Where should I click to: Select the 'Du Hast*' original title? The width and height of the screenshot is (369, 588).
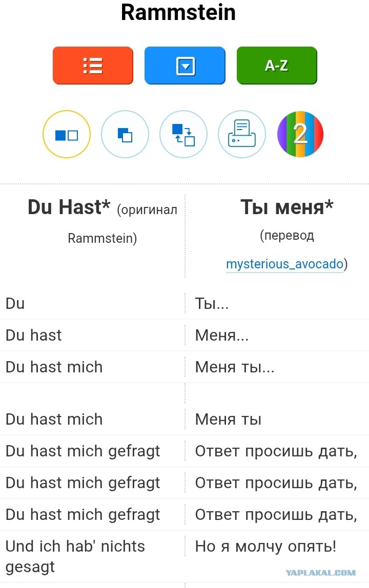pos(69,207)
